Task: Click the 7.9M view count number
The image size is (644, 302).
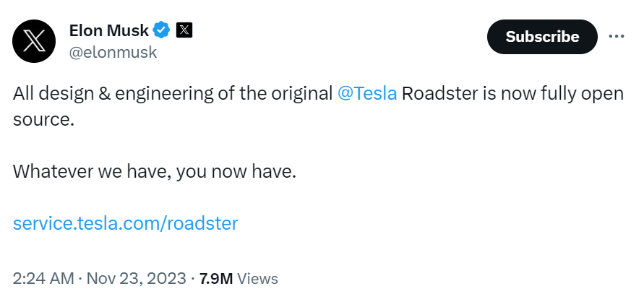Action: coord(216,278)
